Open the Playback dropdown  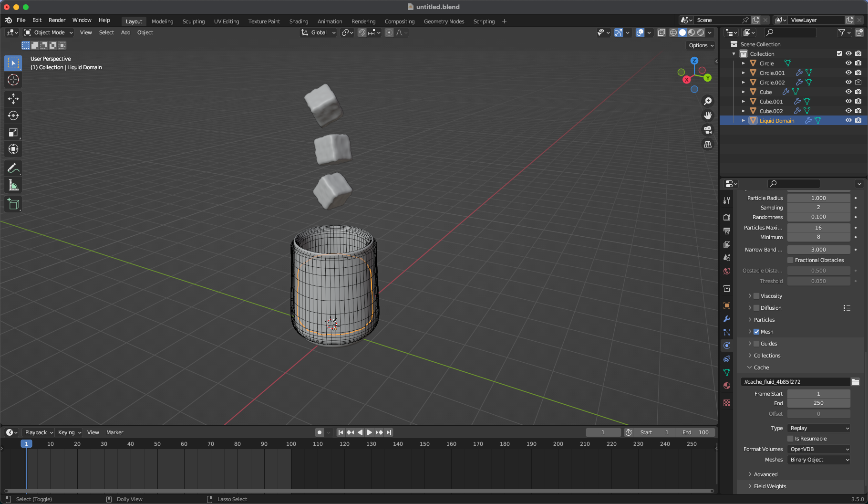tap(39, 432)
